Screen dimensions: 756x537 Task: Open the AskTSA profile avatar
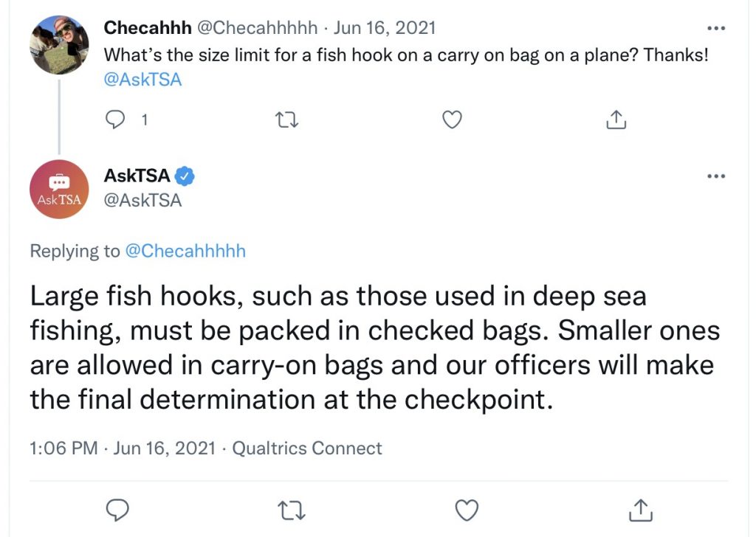point(59,190)
